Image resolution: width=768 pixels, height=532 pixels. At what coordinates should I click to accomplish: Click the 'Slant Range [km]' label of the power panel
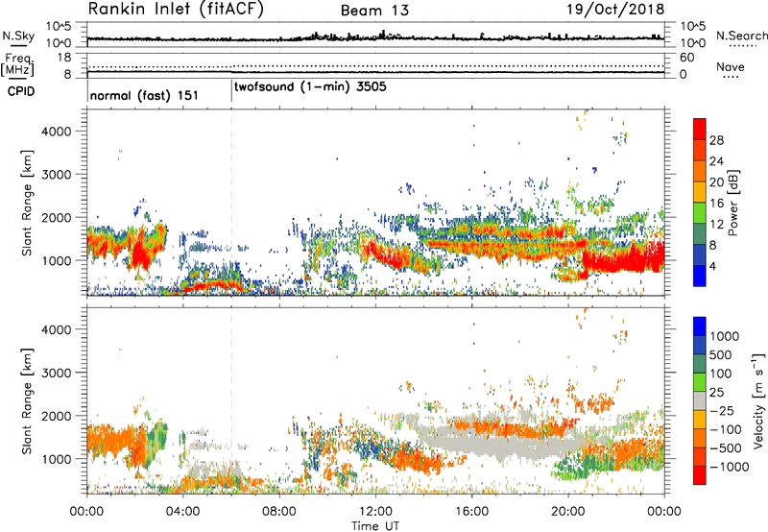[27, 203]
